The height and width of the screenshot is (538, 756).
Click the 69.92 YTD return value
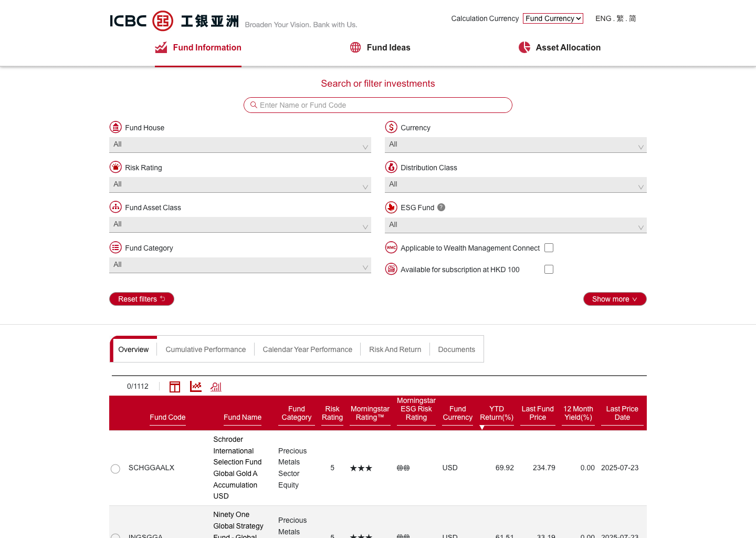(505, 468)
